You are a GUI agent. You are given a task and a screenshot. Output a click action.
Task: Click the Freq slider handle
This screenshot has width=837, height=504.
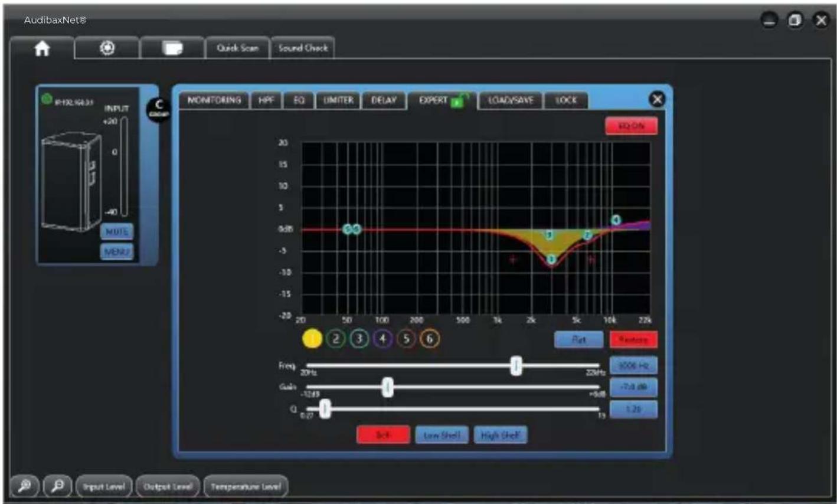point(516,366)
